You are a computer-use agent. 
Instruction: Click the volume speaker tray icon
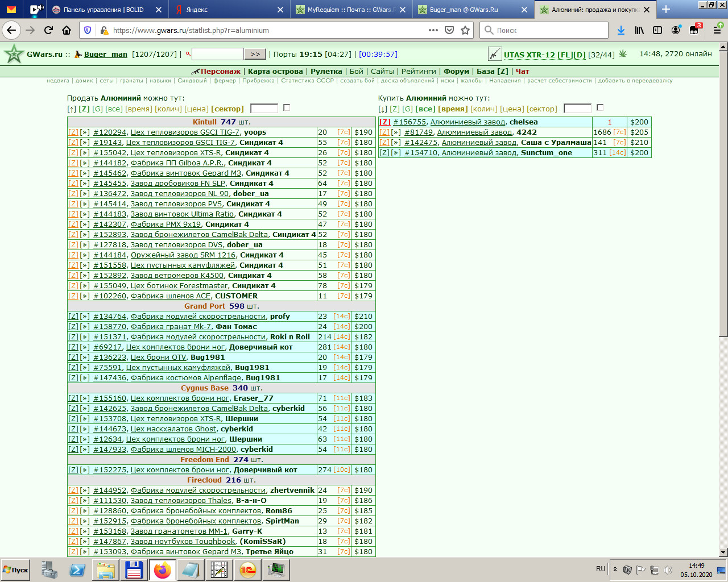(x=668, y=569)
